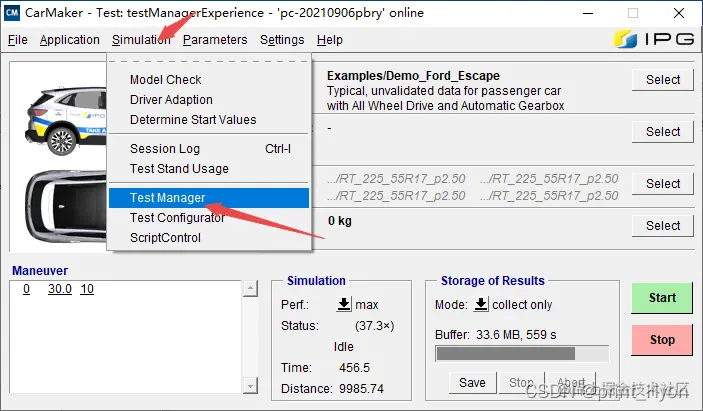Select Test Stand Usage entry

(x=209, y=169)
